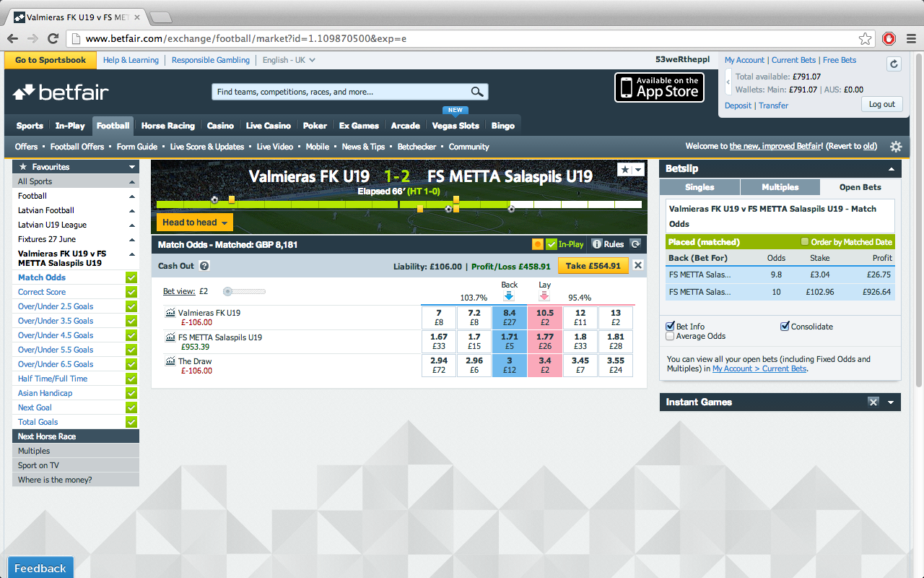Click the blue Back all arrow icon
The image size is (924, 578).
coord(509,296)
